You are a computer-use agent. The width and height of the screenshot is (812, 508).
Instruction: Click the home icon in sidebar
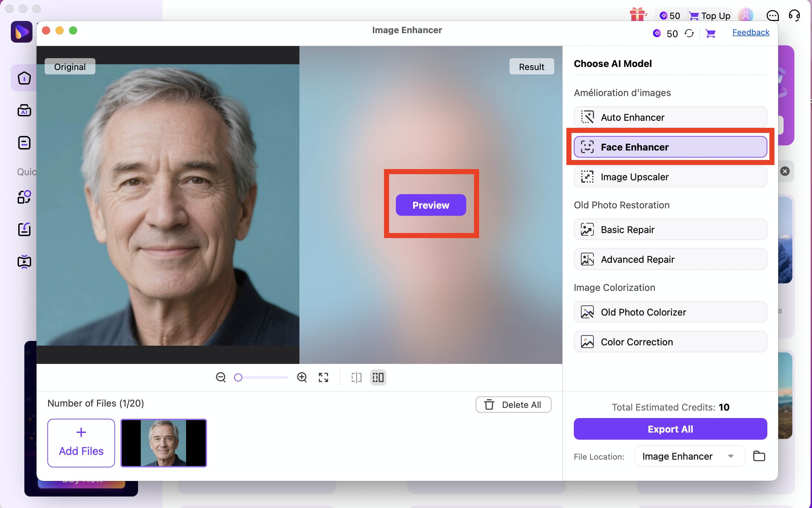[x=24, y=78]
